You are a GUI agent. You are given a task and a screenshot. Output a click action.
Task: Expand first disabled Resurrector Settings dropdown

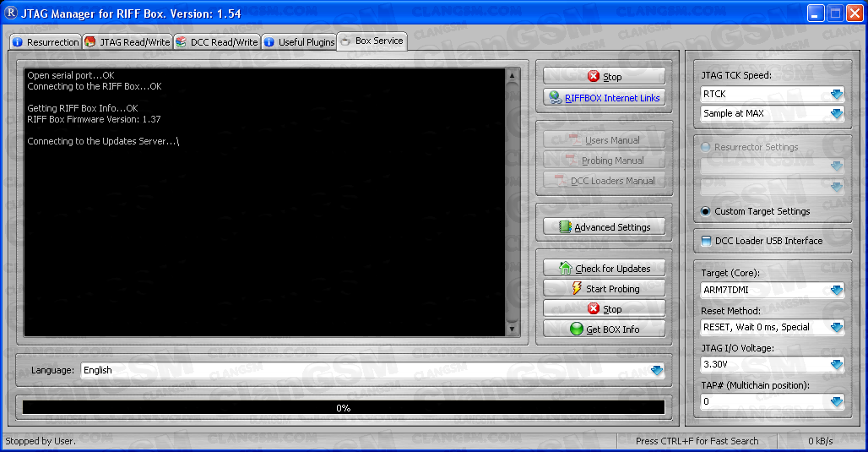tap(837, 166)
